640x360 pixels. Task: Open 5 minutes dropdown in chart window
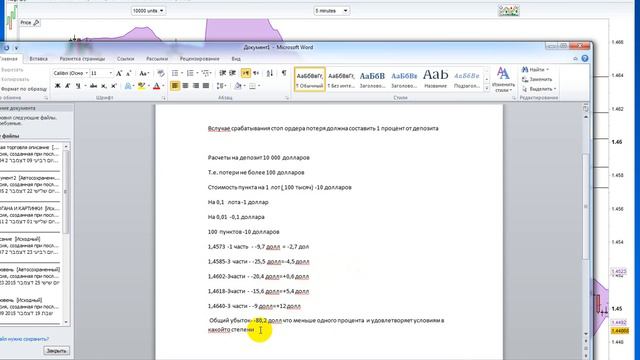coord(331,11)
